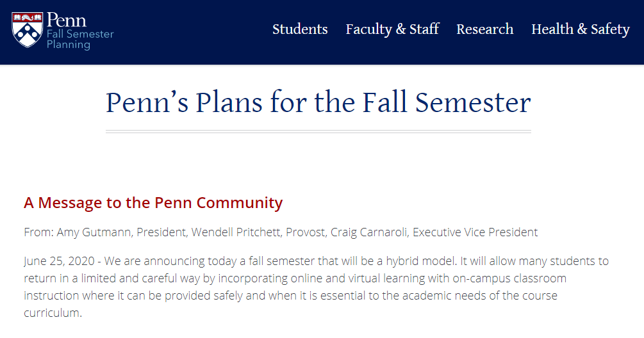Select the Faculty & Staff menu item

[x=392, y=29]
